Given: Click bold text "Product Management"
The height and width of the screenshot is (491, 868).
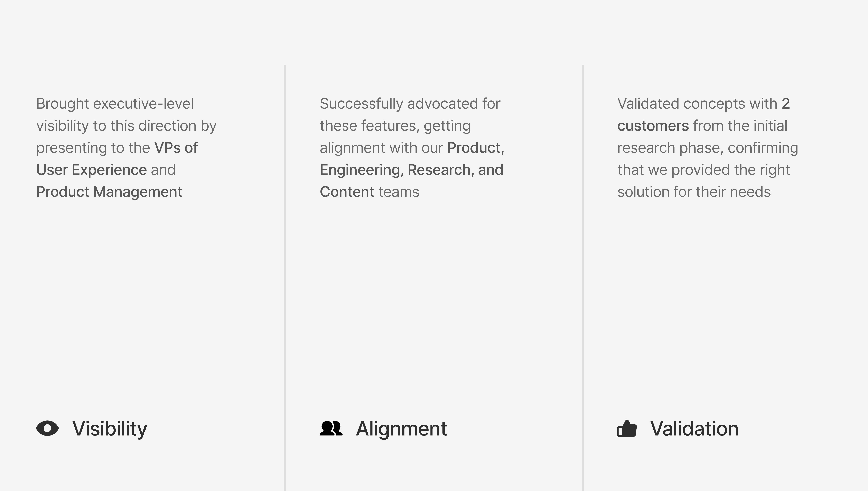Looking at the screenshot, I should pos(109,192).
